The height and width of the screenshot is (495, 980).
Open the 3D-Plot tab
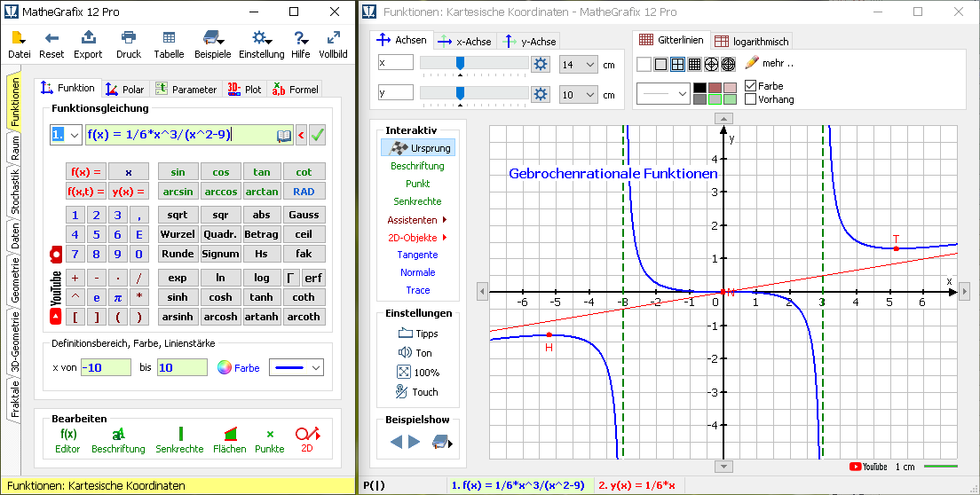click(244, 90)
